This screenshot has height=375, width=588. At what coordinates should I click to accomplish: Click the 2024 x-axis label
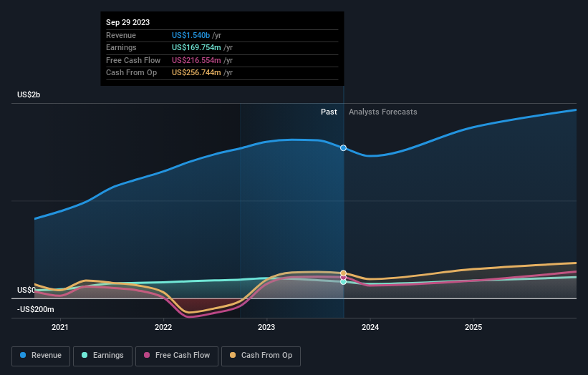(370, 327)
